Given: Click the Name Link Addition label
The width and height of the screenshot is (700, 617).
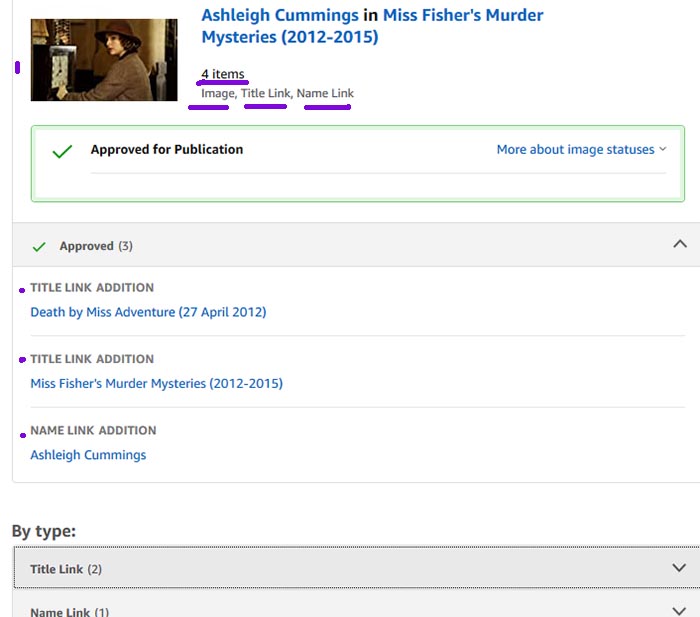Looking at the screenshot, I should 93,431.
